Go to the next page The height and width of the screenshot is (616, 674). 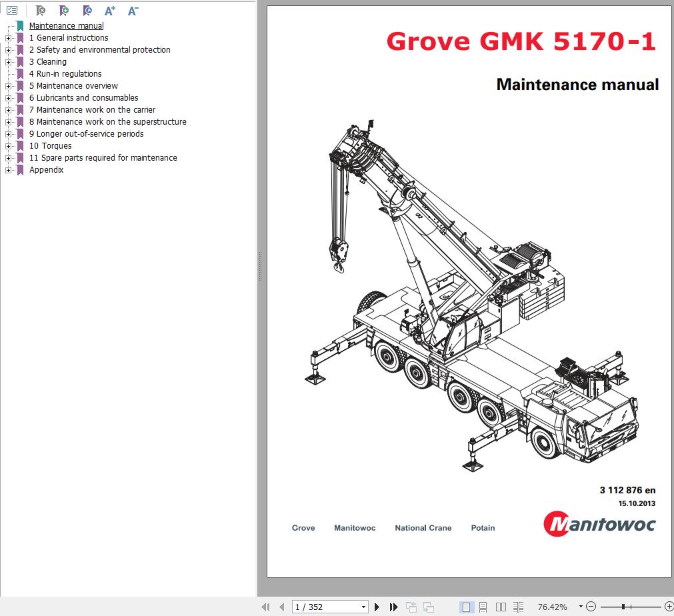pyautogui.click(x=377, y=607)
